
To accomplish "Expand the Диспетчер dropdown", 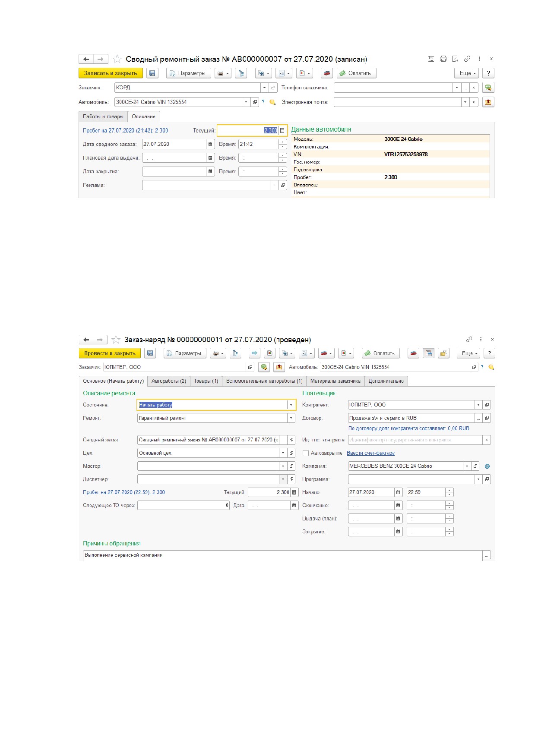I will point(283,479).
